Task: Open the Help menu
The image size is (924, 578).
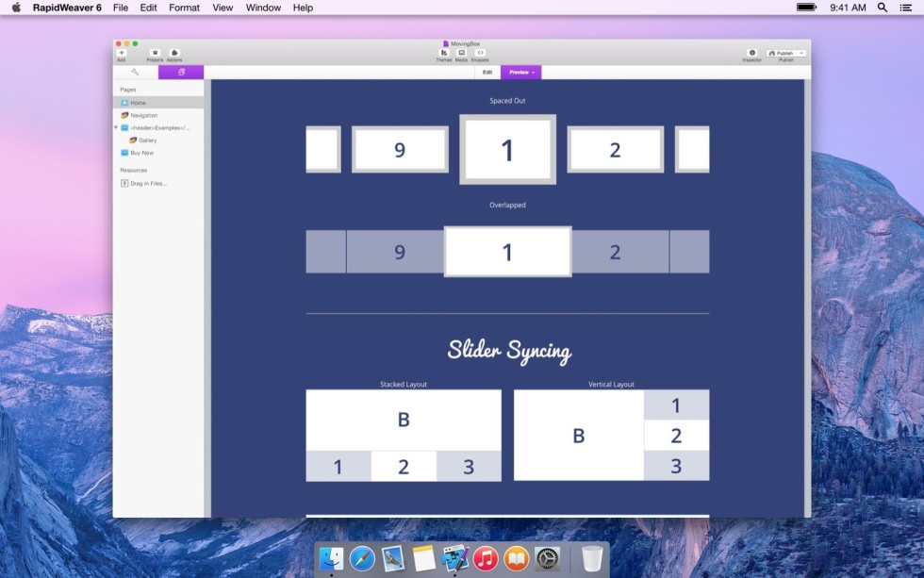Action: (303, 8)
